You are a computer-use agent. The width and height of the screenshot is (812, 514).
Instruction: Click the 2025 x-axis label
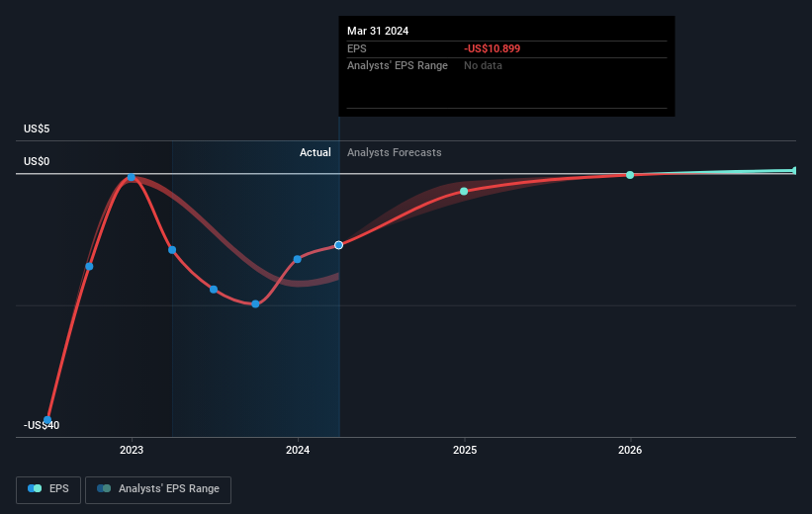(x=465, y=450)
